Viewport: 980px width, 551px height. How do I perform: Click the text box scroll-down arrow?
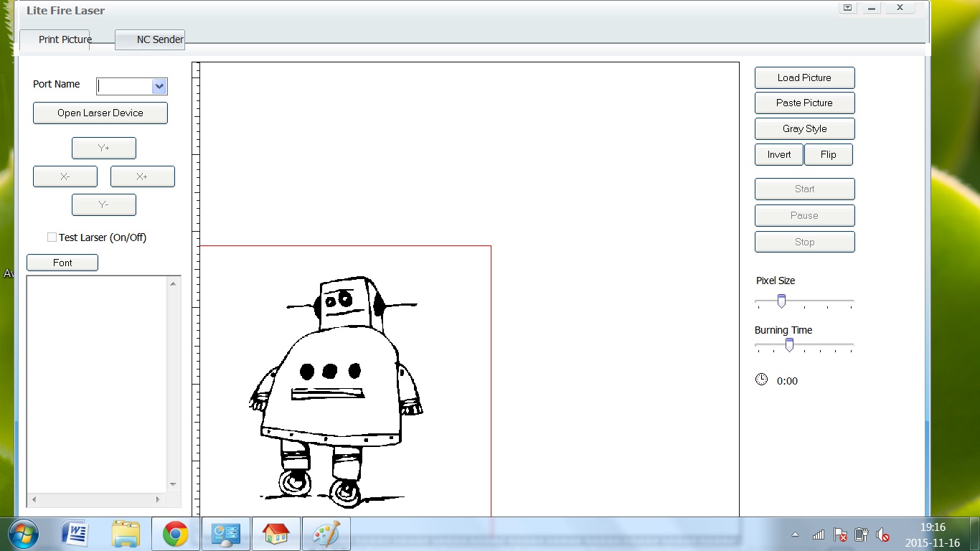[173, 485]
